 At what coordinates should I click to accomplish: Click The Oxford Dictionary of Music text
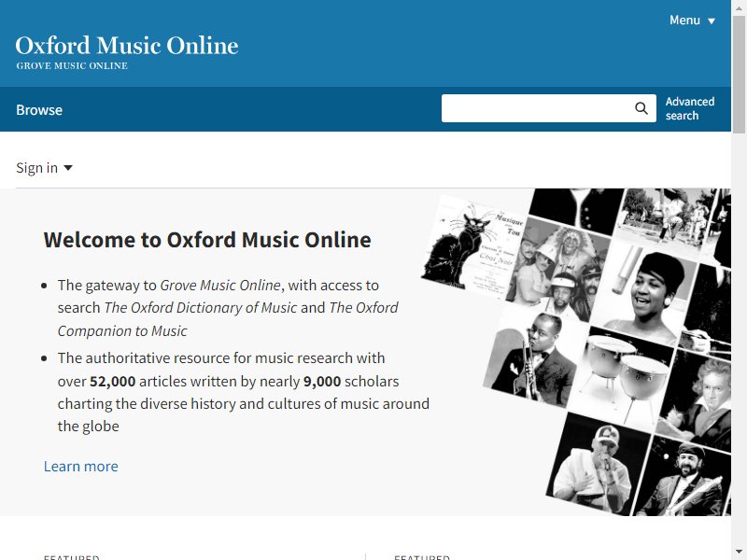point(201,308)
